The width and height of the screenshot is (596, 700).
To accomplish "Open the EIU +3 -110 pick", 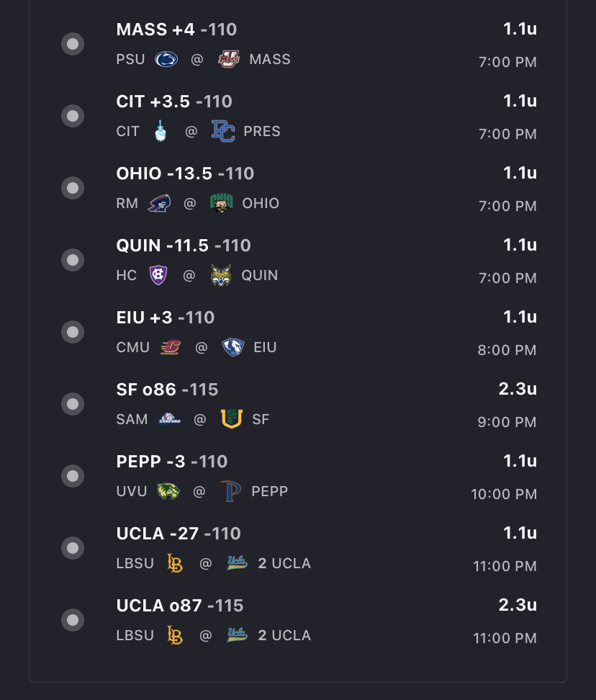I will (x=165, y=318).
